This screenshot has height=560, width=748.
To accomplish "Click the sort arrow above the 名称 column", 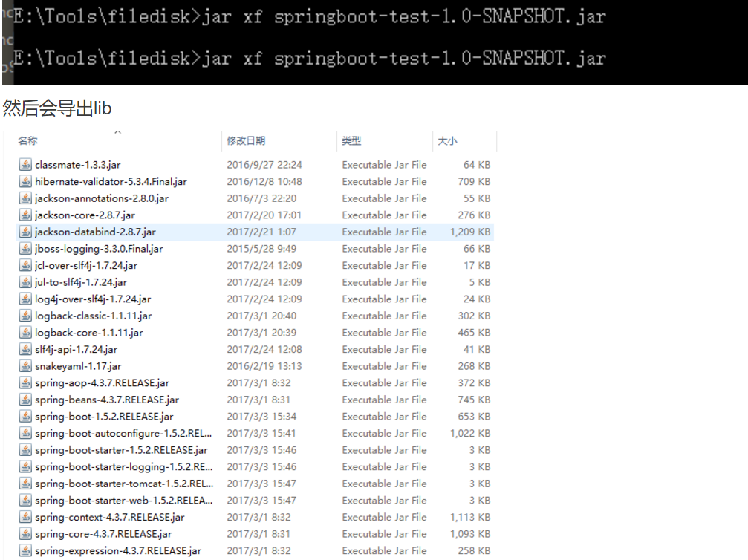I will click(118, 132).
